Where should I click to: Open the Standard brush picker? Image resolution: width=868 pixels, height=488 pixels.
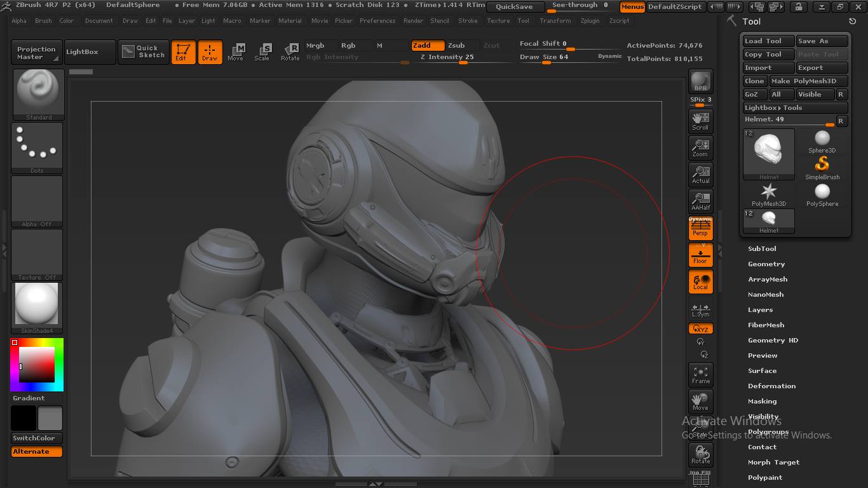pyautogui.click(x=38, y=95)
